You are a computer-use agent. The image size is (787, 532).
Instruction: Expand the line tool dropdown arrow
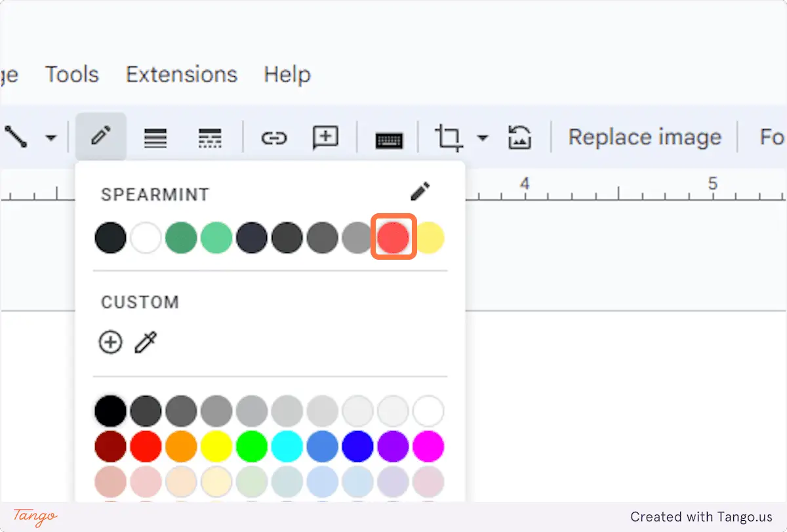pos(50,138)
